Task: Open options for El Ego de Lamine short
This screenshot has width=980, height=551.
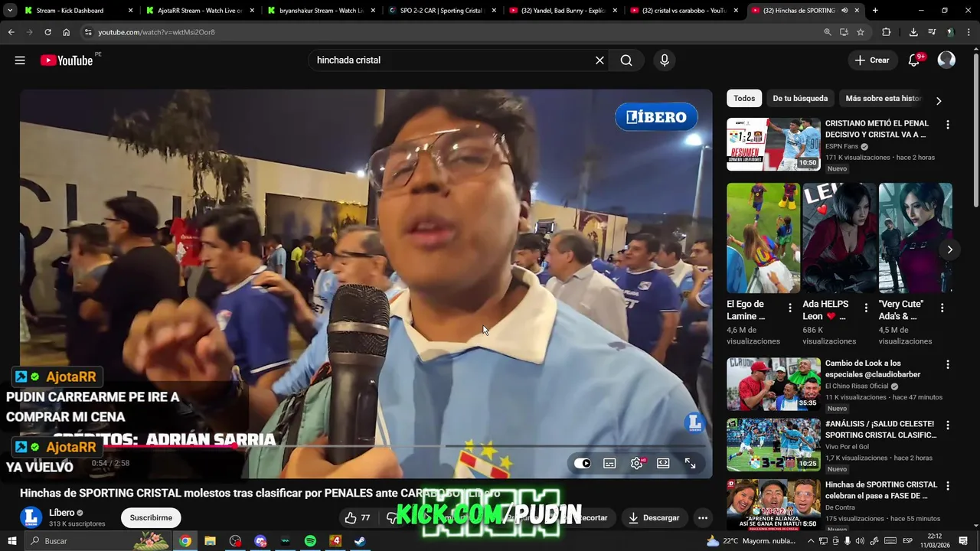Action: [x=790, y=308]
